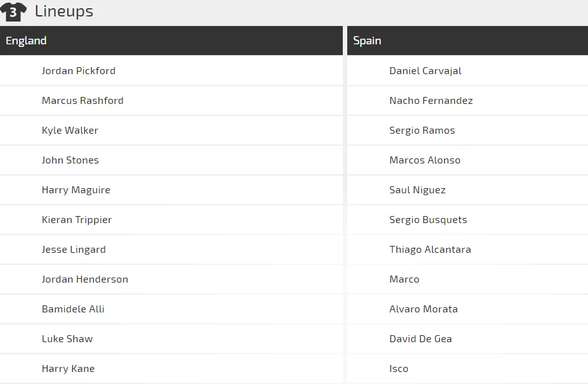
Task: Select Kyle Walker in England lineup
Action: pyautogui.click(x=70, y=131)
